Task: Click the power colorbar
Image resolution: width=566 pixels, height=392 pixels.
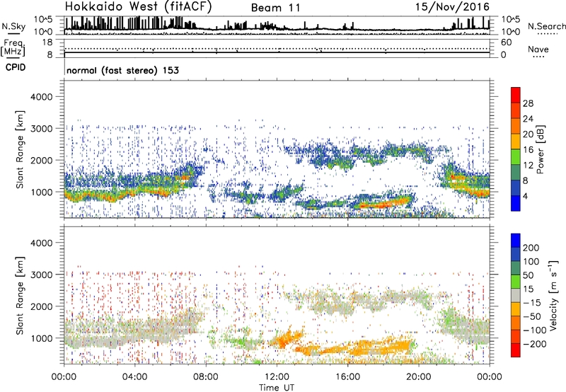Action: tap(516, 149)
